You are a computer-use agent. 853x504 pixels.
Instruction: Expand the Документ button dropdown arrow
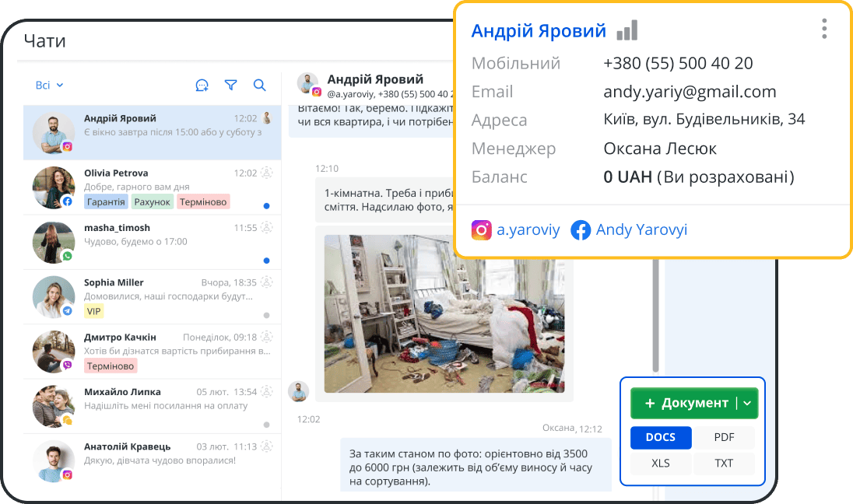tap(747, 403)
